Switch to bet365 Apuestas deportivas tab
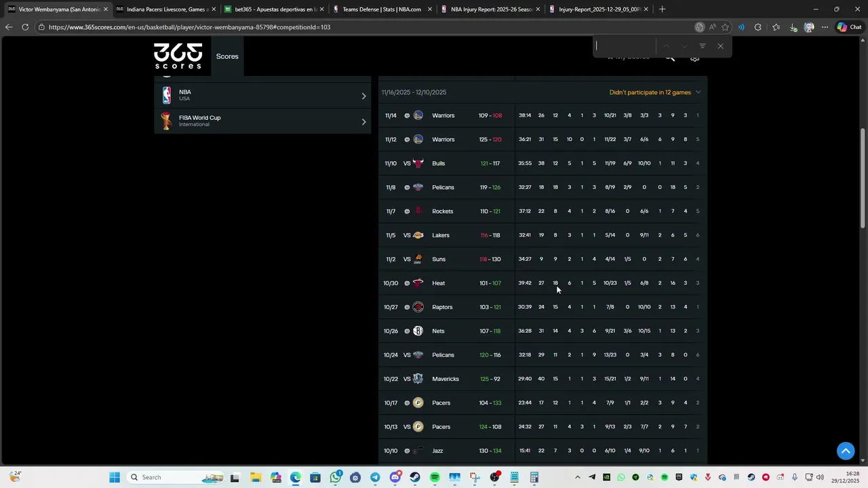The image size is (868, 488). click(273, 9)
